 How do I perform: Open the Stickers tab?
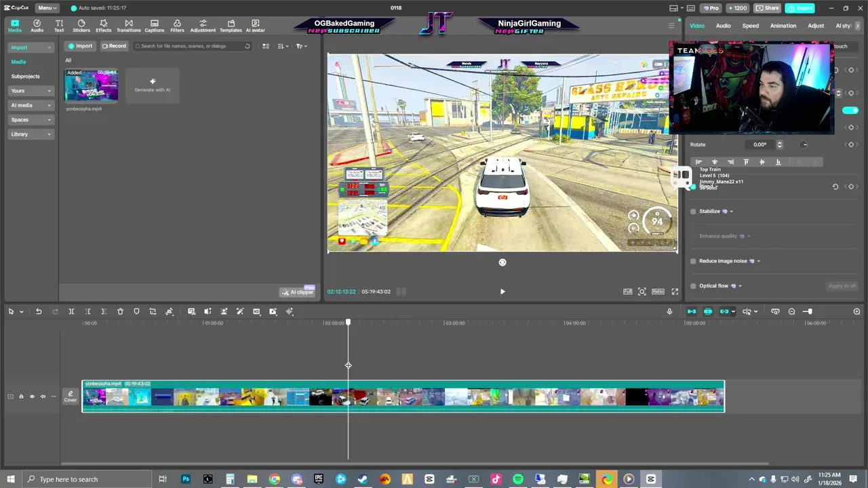[x=81, y=26]
